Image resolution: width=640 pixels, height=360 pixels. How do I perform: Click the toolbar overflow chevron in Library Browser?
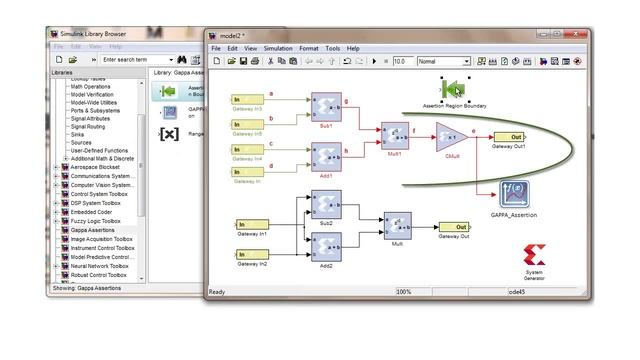tap(94, 60)
